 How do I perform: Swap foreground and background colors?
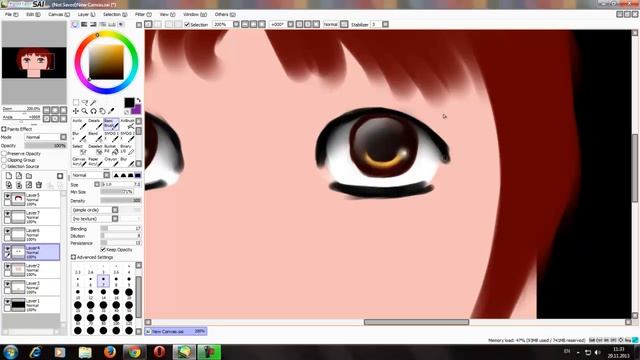coord(139,100)
